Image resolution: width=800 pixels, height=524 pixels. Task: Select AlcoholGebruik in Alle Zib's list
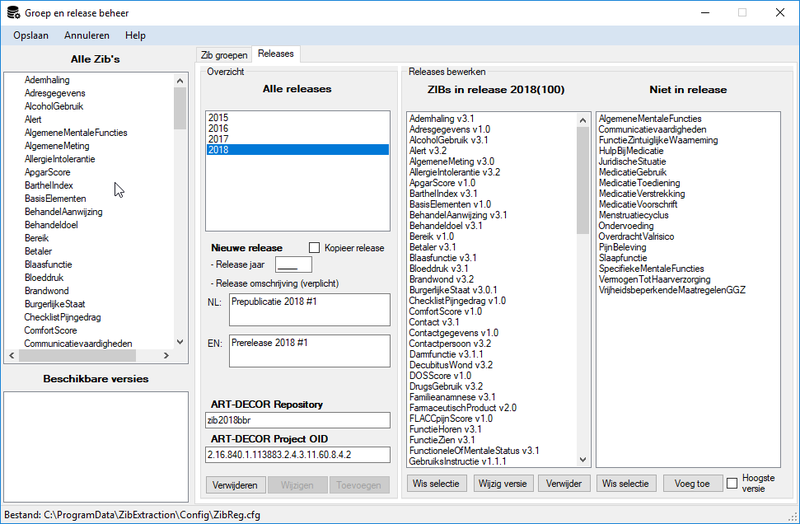point(54,106)
